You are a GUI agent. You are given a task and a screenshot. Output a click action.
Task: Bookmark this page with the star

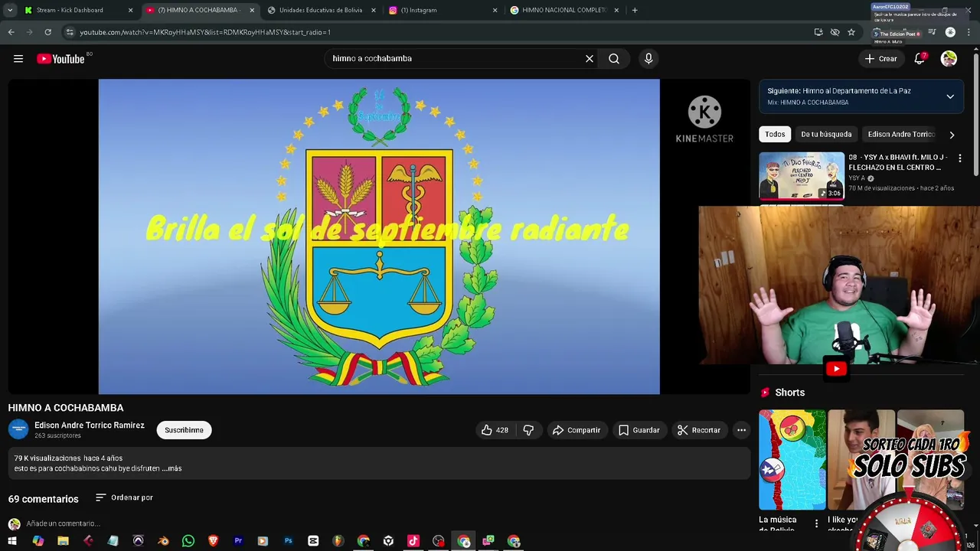851,32
